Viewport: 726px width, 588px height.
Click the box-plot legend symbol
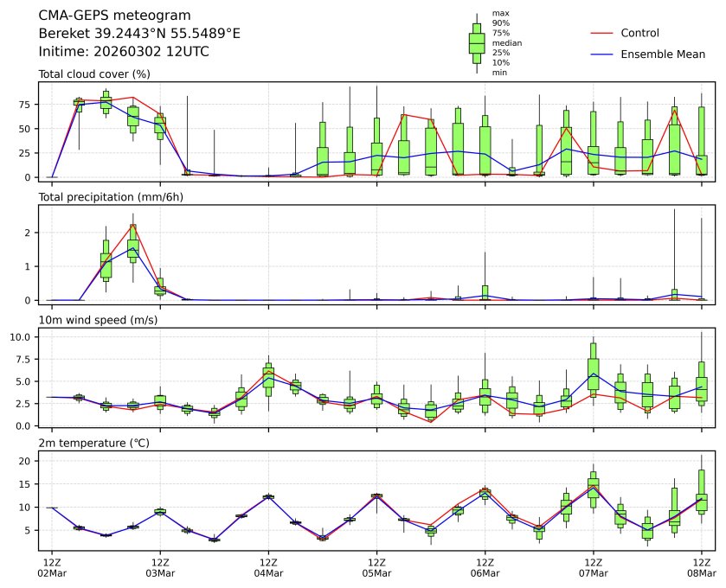[477, 42]
